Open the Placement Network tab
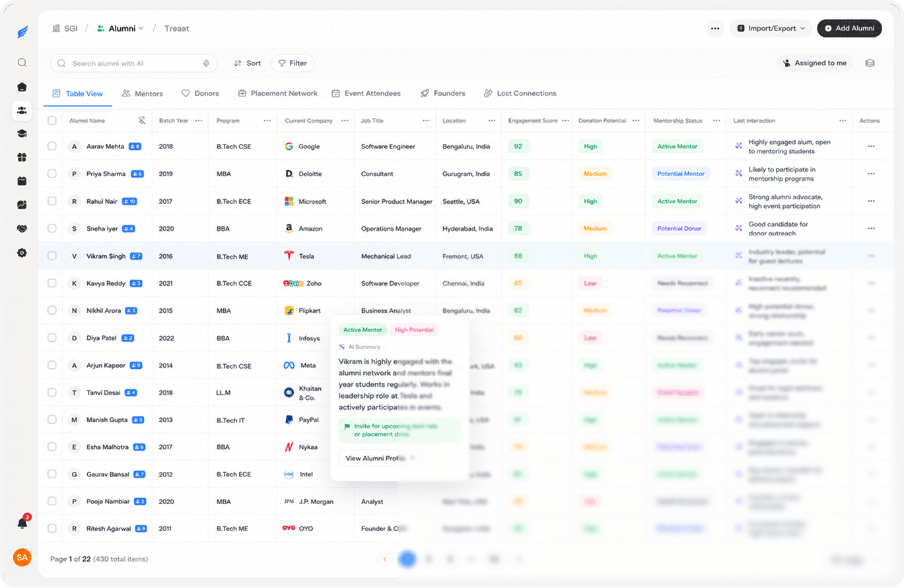This screenshot has width=904, height=588. 278,94
